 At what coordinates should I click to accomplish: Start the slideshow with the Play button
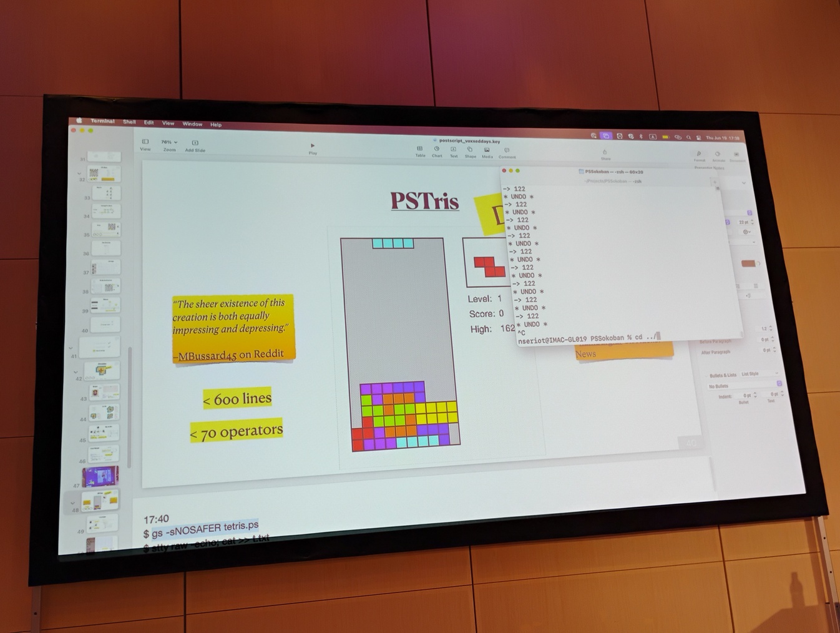pos(313,149)
